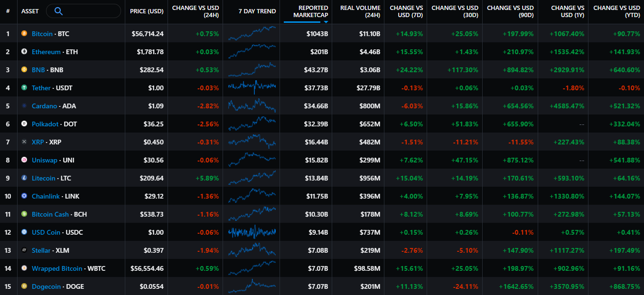Click the Litecoin logo icon
The image size is (644, 295).
click(24, 178)
